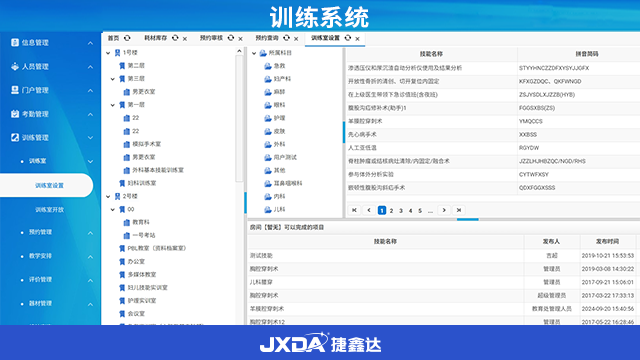
Task: Collapse the 00 tree node
Action: 113,209
